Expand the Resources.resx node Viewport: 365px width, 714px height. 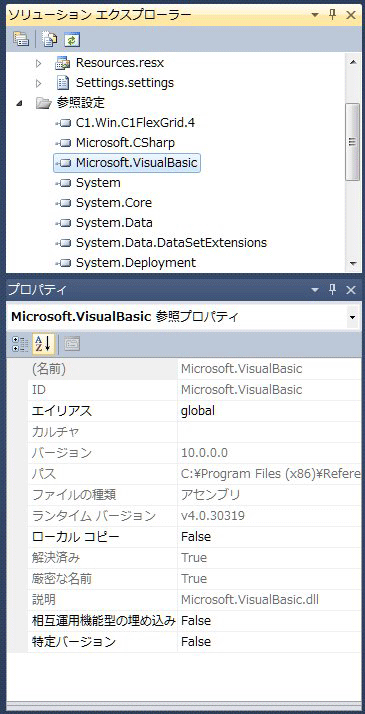click(x=39, y=63)
